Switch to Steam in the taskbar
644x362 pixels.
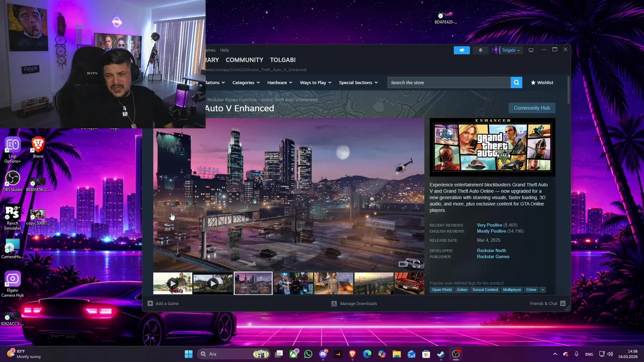tap(441, 354)
